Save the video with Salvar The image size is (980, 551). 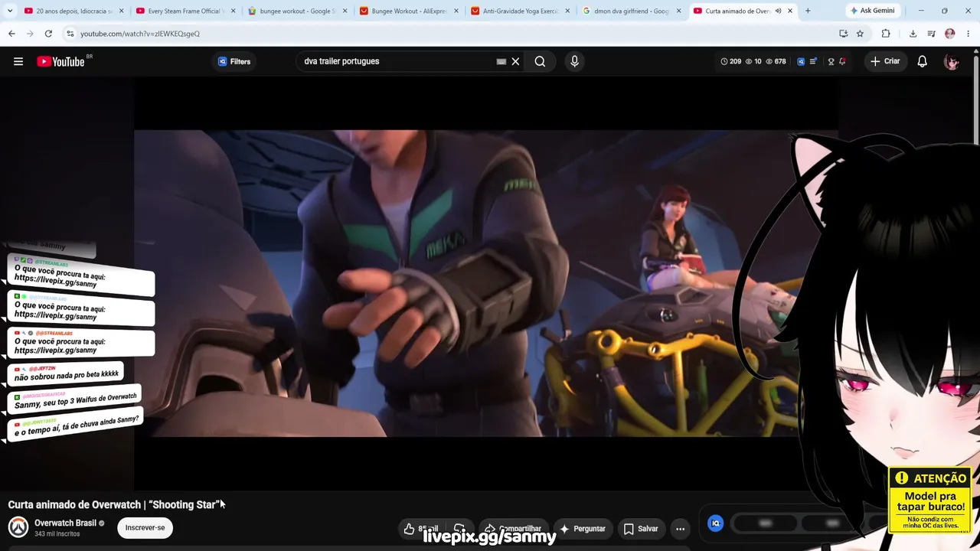pyautogui.click(x=641, y=529)
